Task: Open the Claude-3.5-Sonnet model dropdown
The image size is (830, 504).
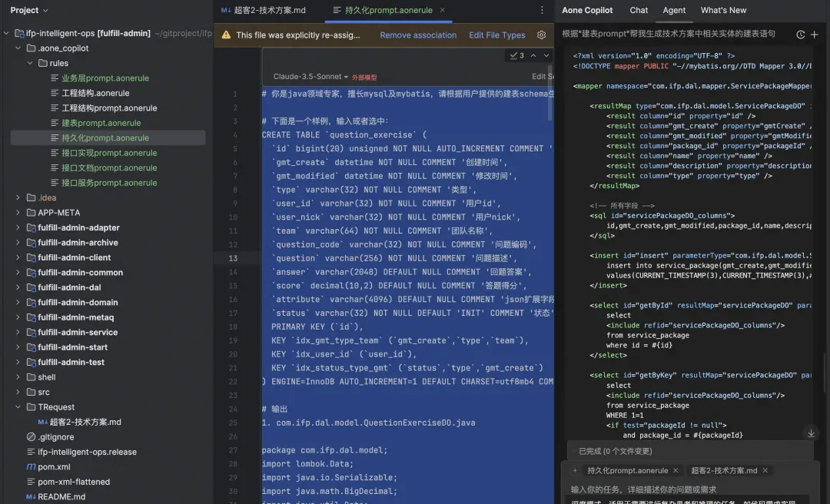Action: point(310,77)
